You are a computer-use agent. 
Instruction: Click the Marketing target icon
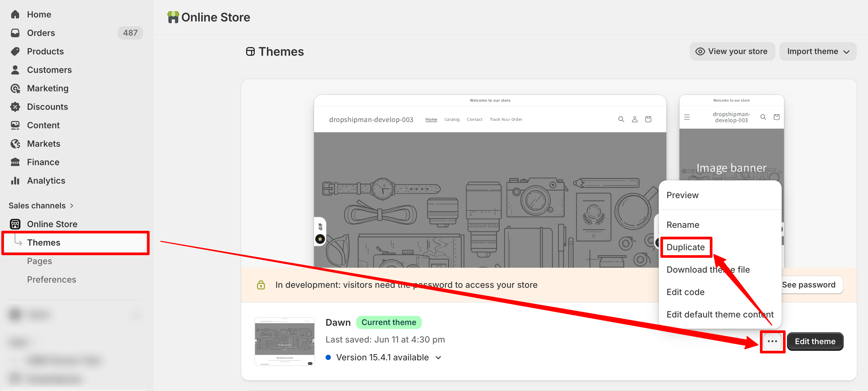tap(15, 88)
